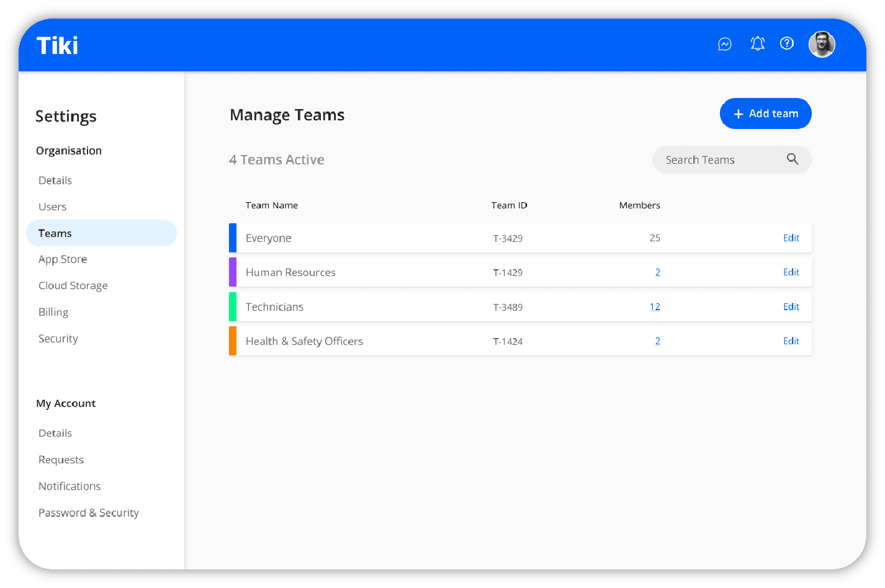Open Human Resources members count link
This screenshot has height=588, width=885.
tap(658, 272)
